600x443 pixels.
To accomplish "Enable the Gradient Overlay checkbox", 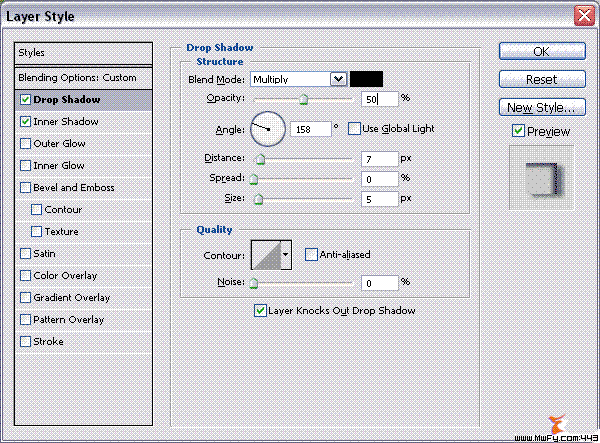I will click(x=25, y=298).
